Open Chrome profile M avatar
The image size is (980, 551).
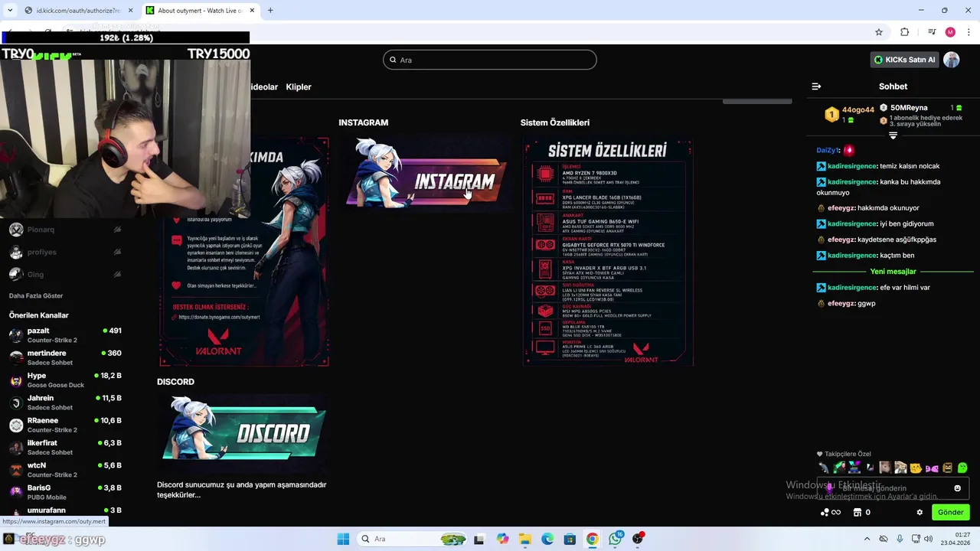point(950,32)
